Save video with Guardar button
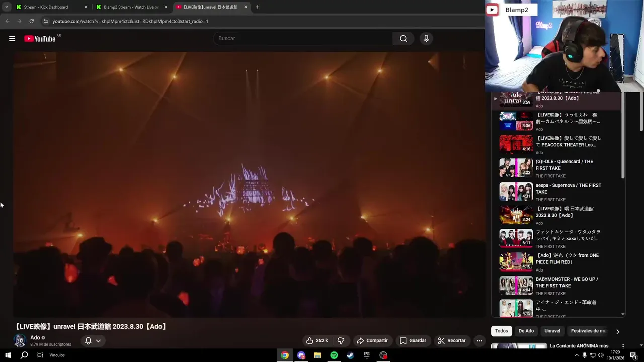644x362 pixels. (x=413, y=341)
